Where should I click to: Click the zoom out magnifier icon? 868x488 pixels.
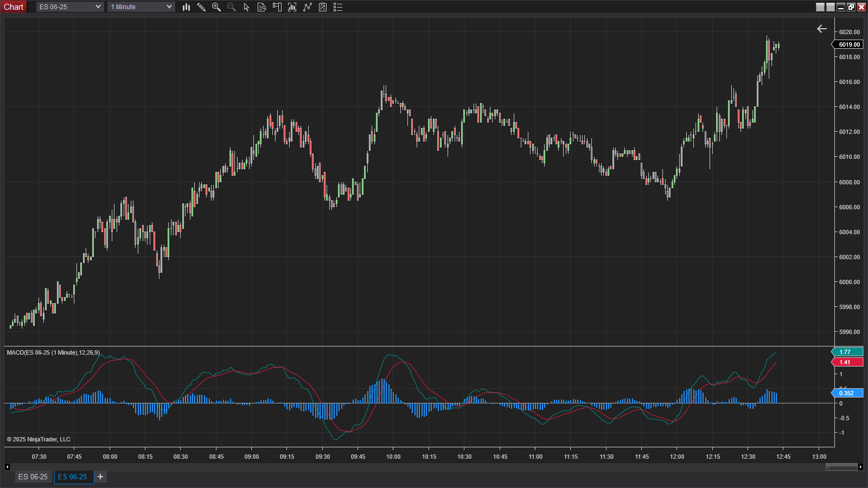coord(232,7)
